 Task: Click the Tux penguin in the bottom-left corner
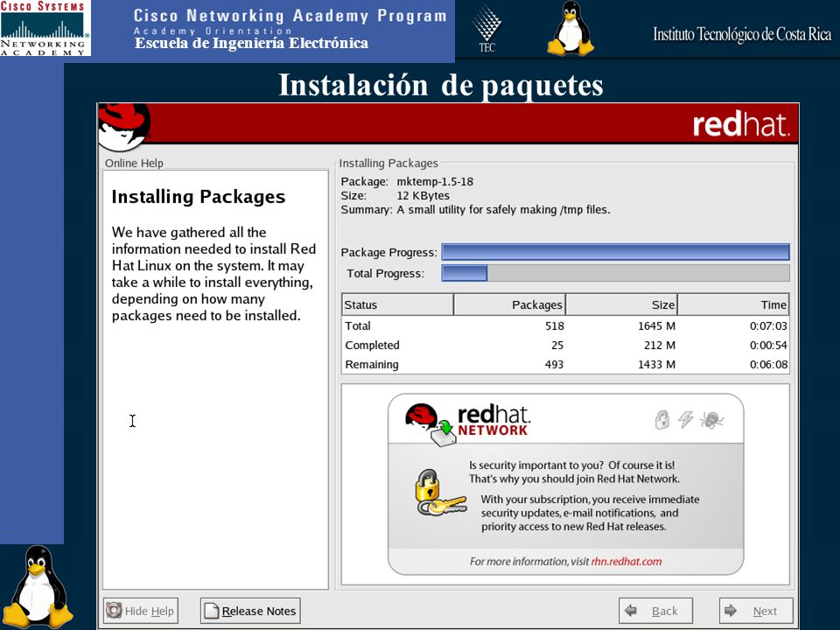pos(38,587)
